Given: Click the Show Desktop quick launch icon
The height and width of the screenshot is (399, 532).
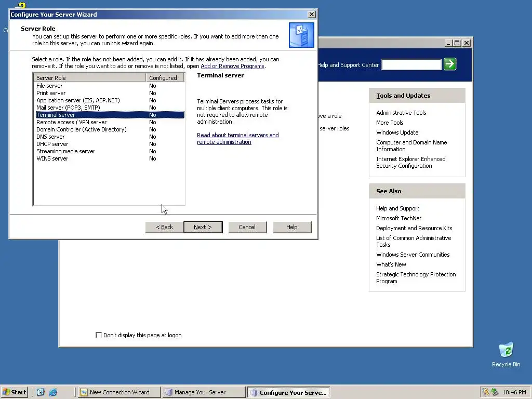Looking at the screenshot, I should coord(41,392).
